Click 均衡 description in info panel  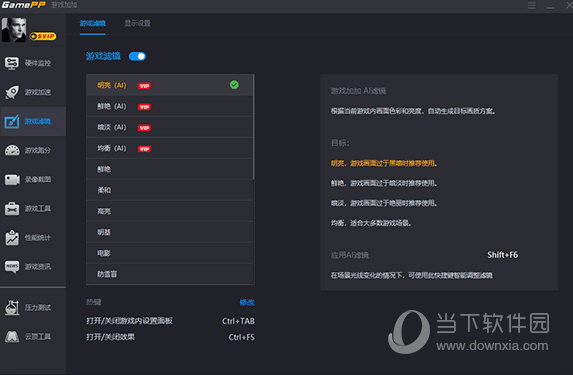pyautogui.click(x=371, y=223)
